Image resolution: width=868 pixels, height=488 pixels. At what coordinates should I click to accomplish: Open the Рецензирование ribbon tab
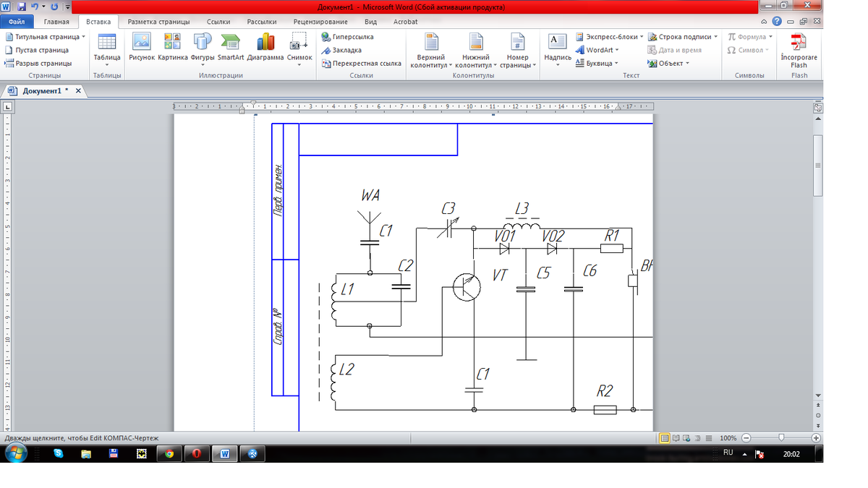[320, 22]
